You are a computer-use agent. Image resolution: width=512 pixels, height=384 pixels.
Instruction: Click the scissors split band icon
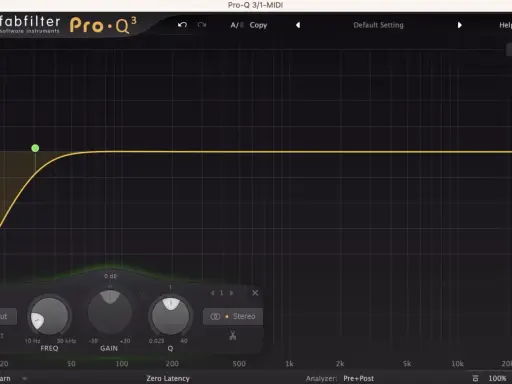(233, 335)
